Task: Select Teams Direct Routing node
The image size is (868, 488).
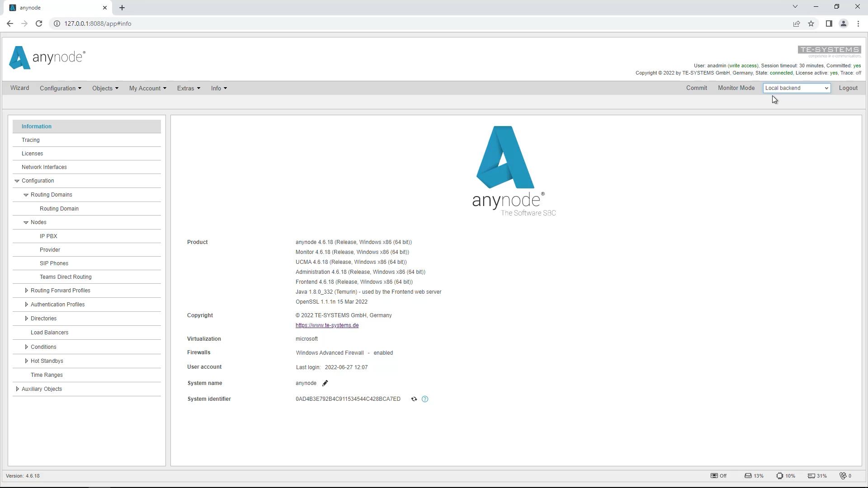Action: pos(87,277)
